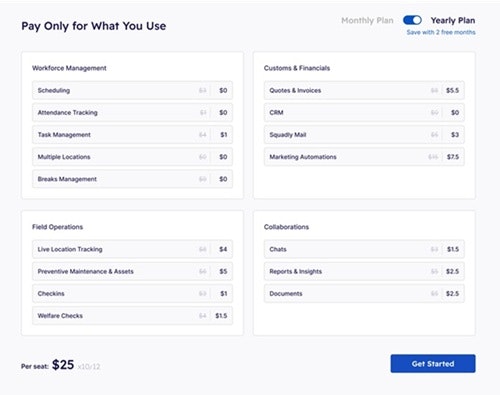Click the $1.5 price for Welfare Checks

[x=221, y=316]
